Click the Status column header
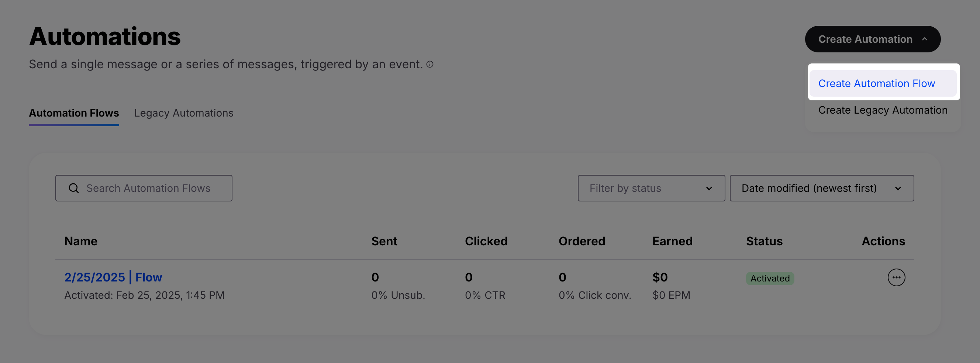This screenshot has height=363, width=980. [x=764, y=241]
